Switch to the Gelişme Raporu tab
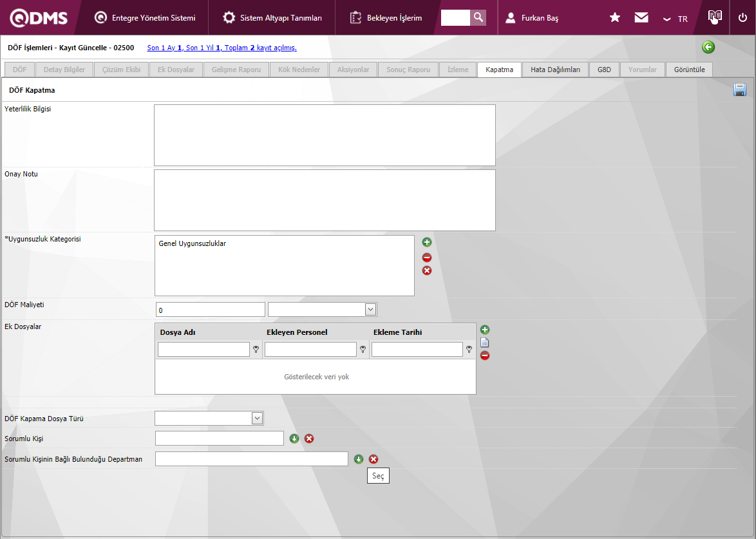Viewport: 756px width, 539px height. tap(236, 70)
